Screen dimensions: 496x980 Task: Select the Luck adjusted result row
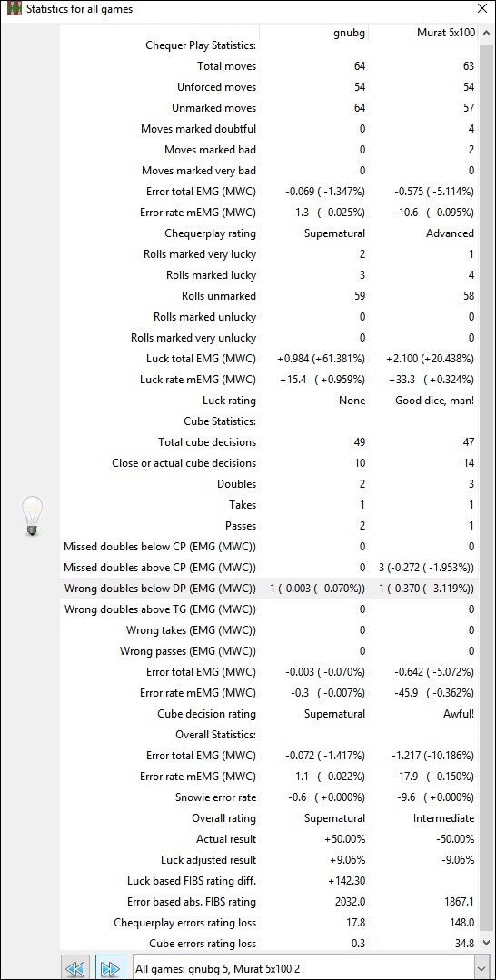click(x=269, y=860)
